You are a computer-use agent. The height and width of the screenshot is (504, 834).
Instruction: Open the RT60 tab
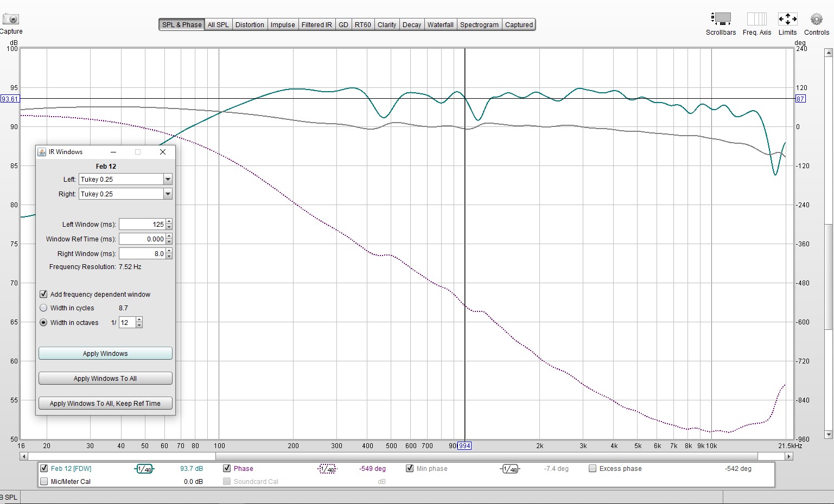(x=363, y=24)
